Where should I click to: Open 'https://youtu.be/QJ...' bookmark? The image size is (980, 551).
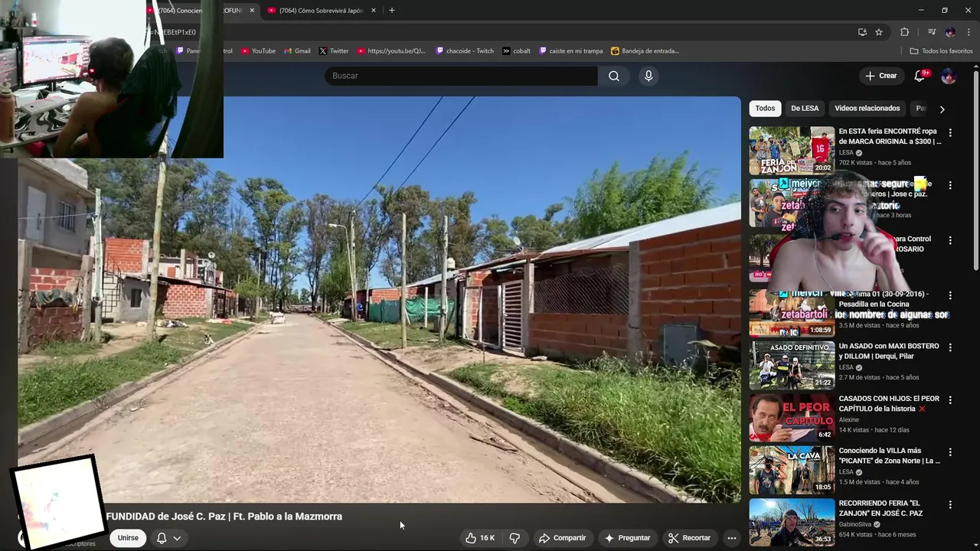[x=391, y=51]
